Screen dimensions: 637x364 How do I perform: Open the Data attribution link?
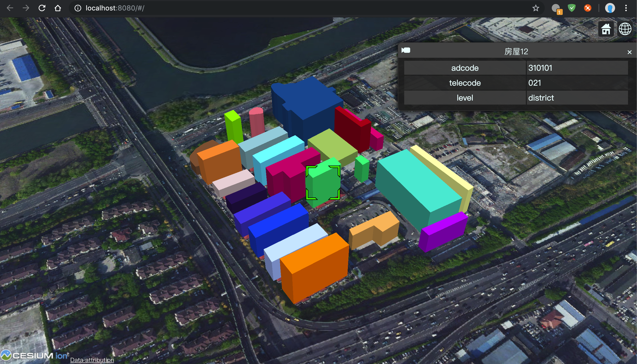92,360
